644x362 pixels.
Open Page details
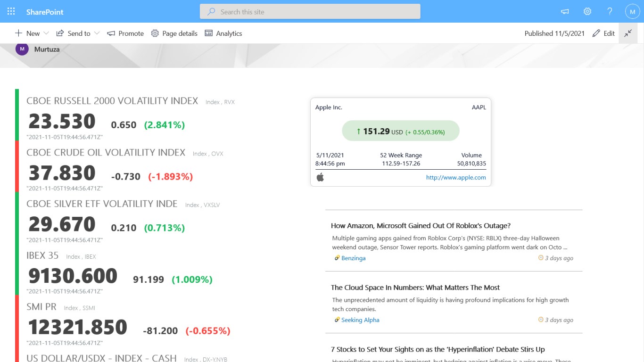[x=174, y=33]
